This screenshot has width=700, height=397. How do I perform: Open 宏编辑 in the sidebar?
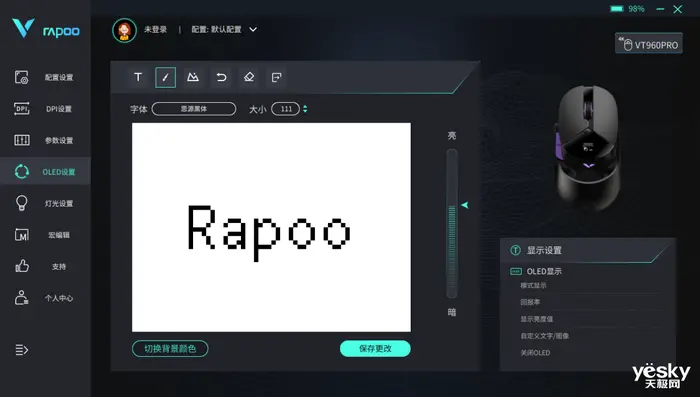(45, 235)
